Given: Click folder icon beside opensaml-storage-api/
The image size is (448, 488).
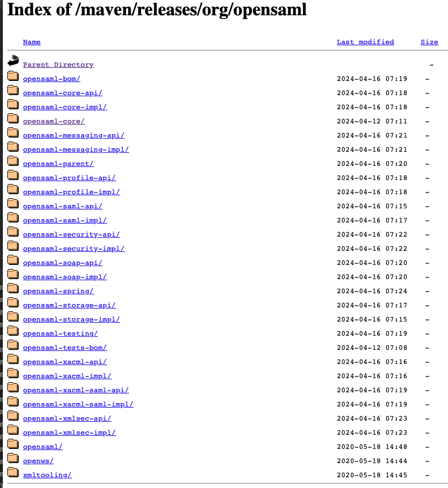Looking at the screenshot, I should click(13, 302).
